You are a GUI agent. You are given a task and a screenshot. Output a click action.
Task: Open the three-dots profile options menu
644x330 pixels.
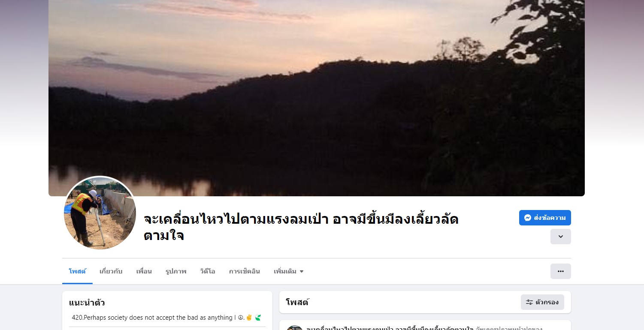tap(560, 271)
